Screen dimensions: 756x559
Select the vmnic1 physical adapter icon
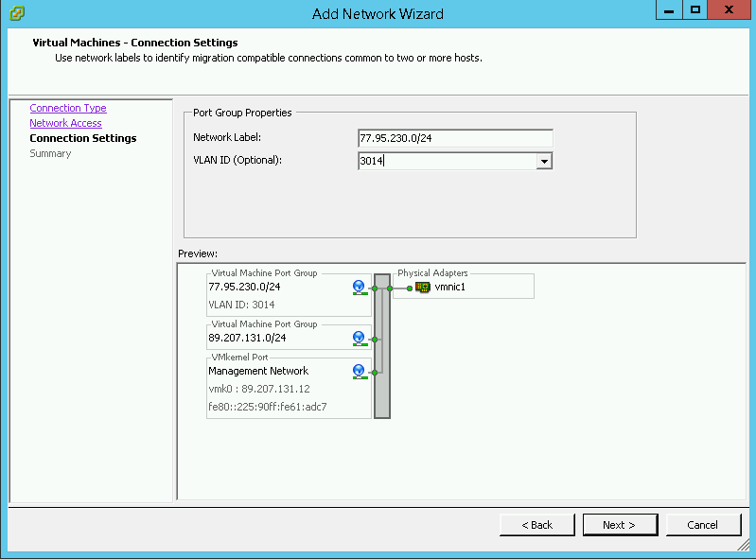tap(423, 287)
